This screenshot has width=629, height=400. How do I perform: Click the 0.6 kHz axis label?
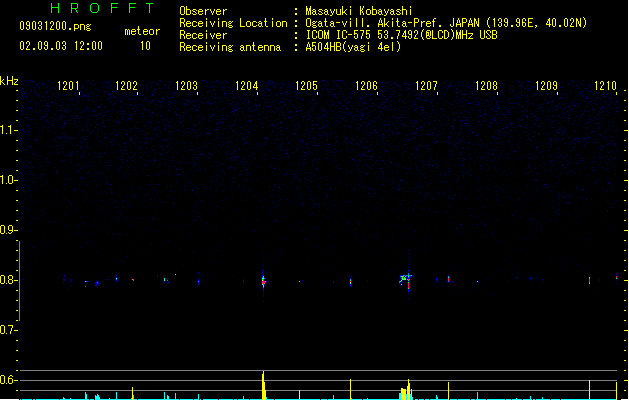8,380
